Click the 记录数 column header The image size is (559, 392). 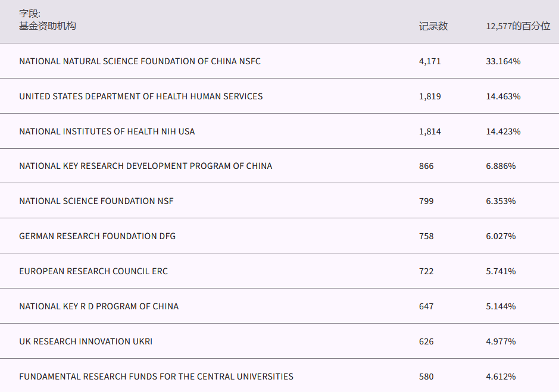(x=433, y=26)
